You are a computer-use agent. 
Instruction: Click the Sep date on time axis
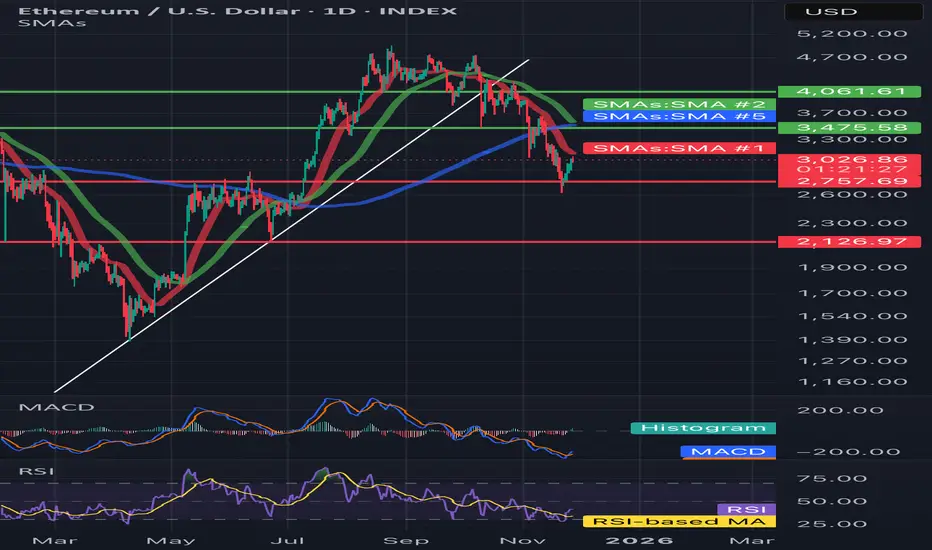click(x=405, y=540)
